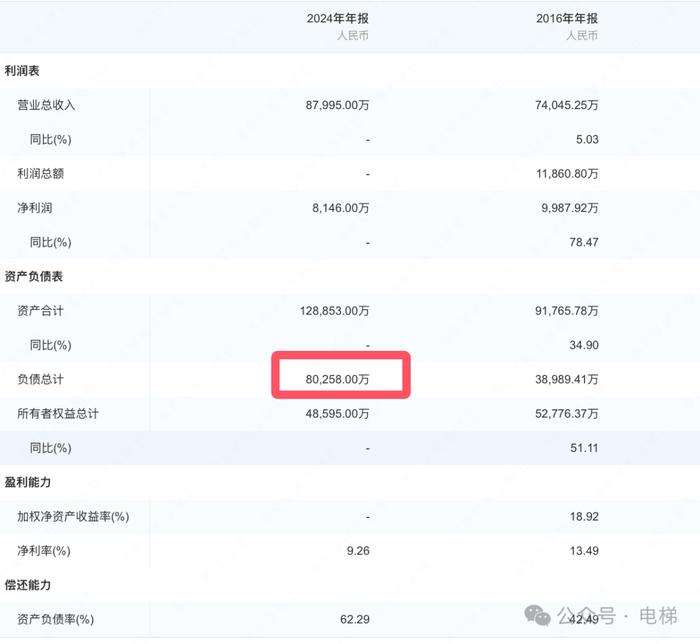Select the value 52,776.37万

(x=567, y=414)
